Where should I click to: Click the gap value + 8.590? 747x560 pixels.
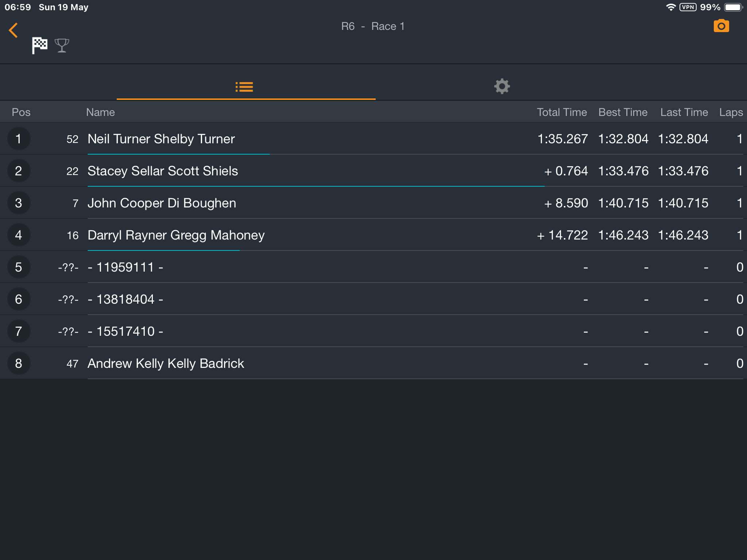coord(566,203)
